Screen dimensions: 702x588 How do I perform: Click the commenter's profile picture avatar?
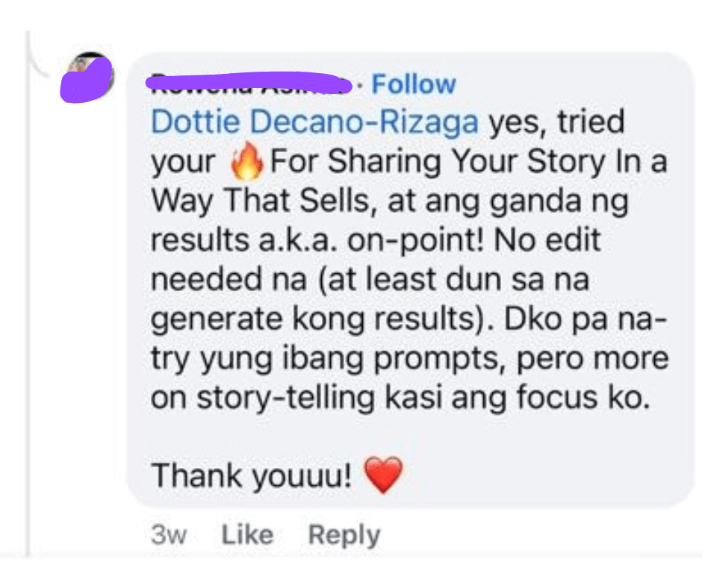[88, 77]
